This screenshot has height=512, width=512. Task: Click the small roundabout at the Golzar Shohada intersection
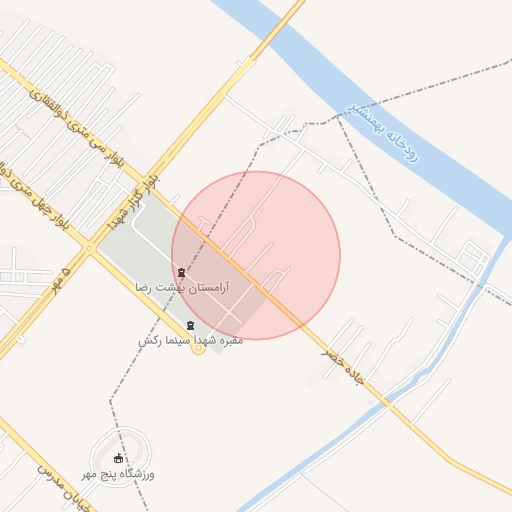[x=89, y=248]
